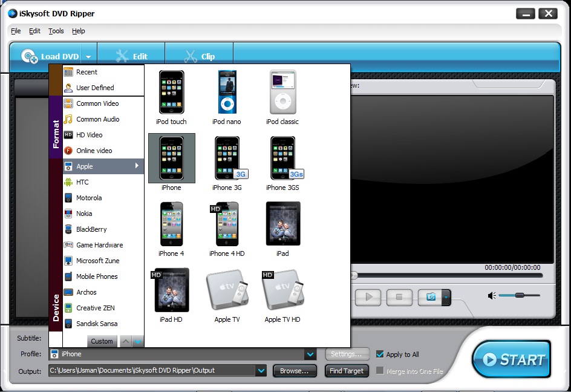Choose the iPhone 4 HD preset
Viewport: 571px width, 392px height.
tap(227, 229)
